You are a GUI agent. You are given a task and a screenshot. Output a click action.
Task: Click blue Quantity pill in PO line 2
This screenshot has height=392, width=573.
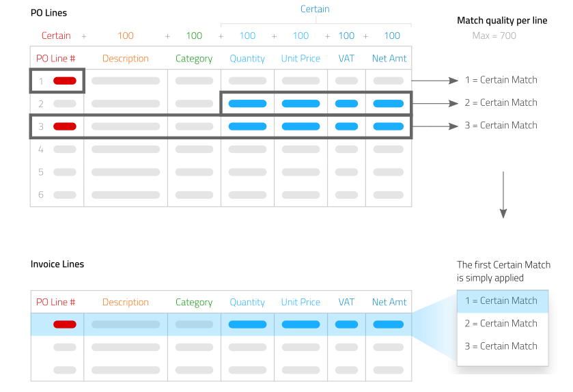(x=247, y=104)
